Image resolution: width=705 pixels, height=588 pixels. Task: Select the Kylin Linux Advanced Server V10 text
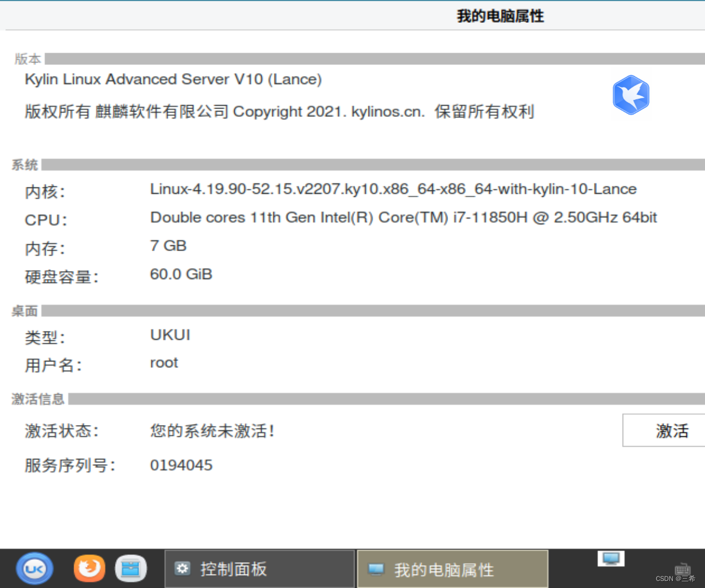173,79
